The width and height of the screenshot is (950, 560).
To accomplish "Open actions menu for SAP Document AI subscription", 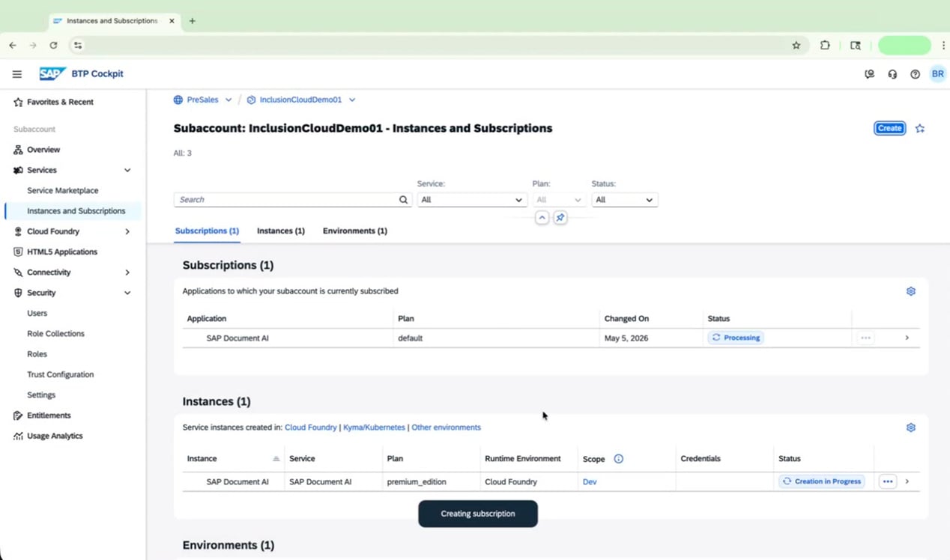I will pyautogui.click(x=865, y=338).
